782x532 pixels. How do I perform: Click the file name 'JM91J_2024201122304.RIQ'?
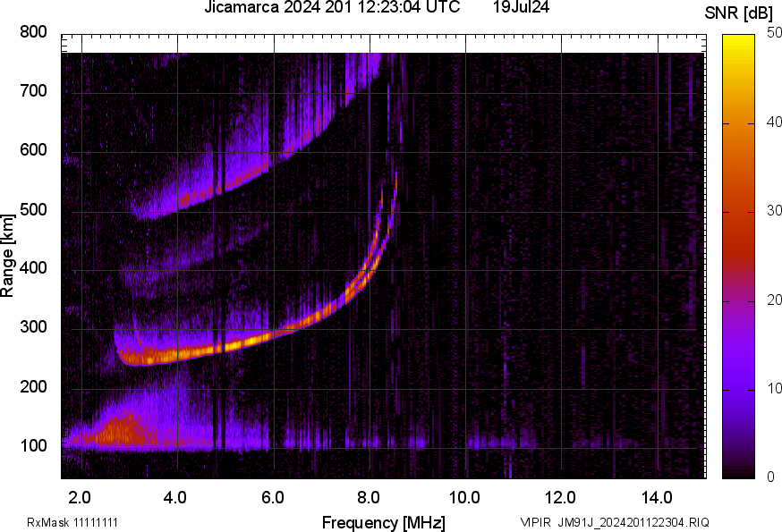633,522
